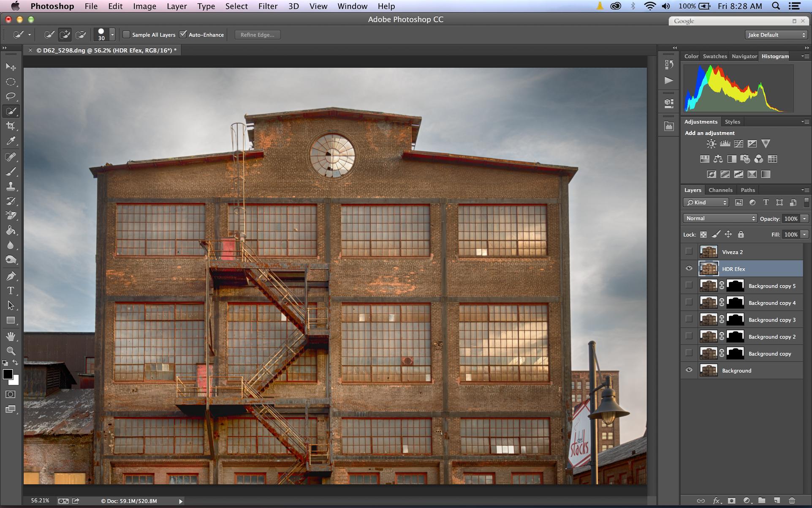This screenshot has height=508, width=812.
Task: Hide the HDR Efex layer
Action: pos(689,268)
